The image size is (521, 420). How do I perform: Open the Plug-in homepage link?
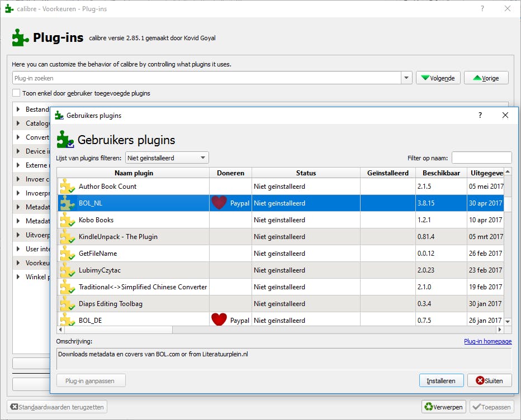[488, 341]
